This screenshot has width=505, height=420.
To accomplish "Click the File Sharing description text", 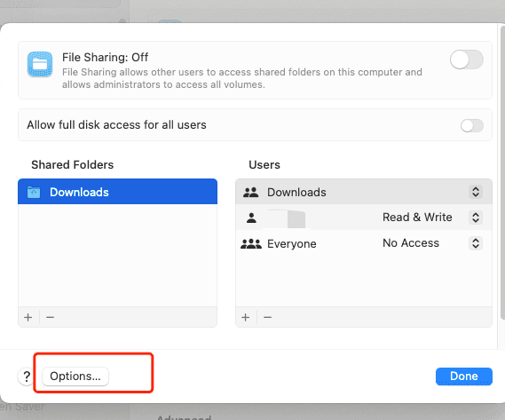I will [242, 78].
